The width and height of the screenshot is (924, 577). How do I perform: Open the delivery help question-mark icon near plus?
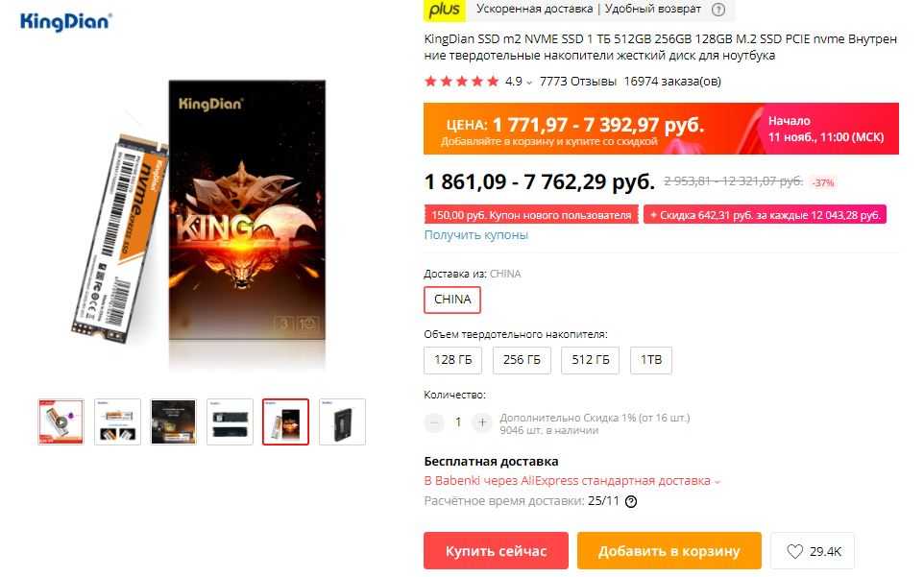(718, 10)
